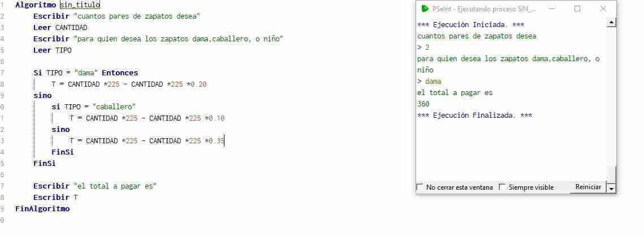Click the string "cuantos pares de zapatos desea" in code
The height and width of the screenshot is (235, 644).
point(137,16)
